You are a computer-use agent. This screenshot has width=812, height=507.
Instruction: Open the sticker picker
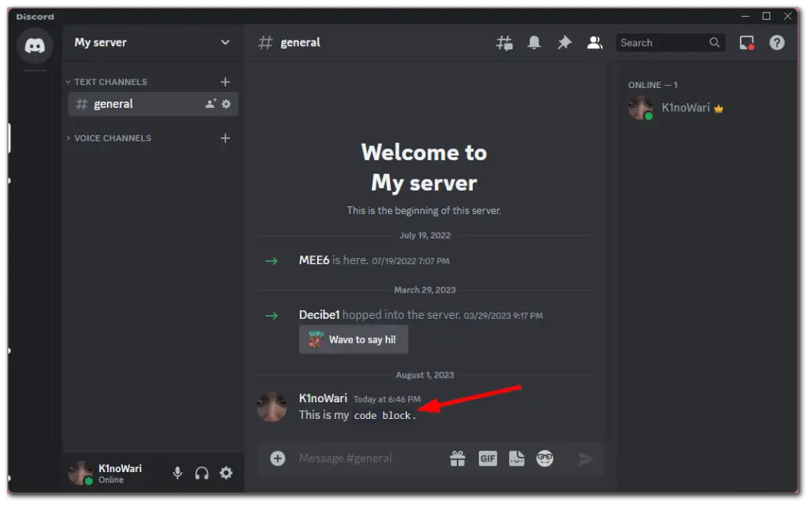[517, 458]
